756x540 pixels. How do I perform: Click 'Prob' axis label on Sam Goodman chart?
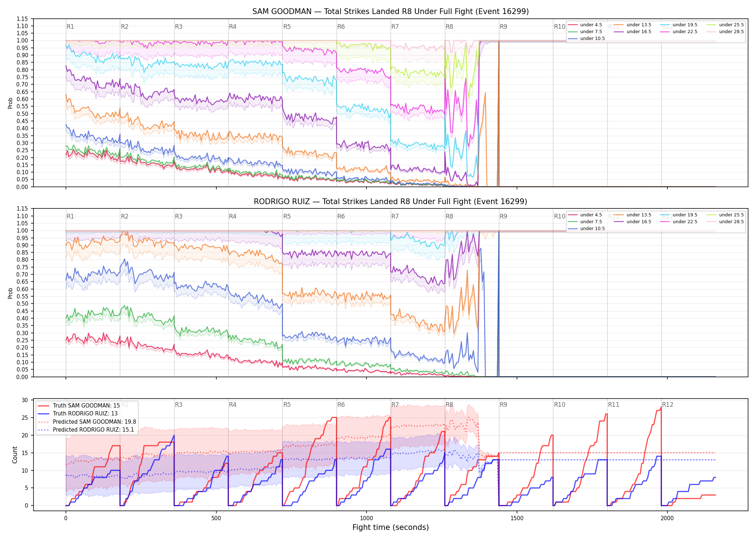tap(10, 103)
